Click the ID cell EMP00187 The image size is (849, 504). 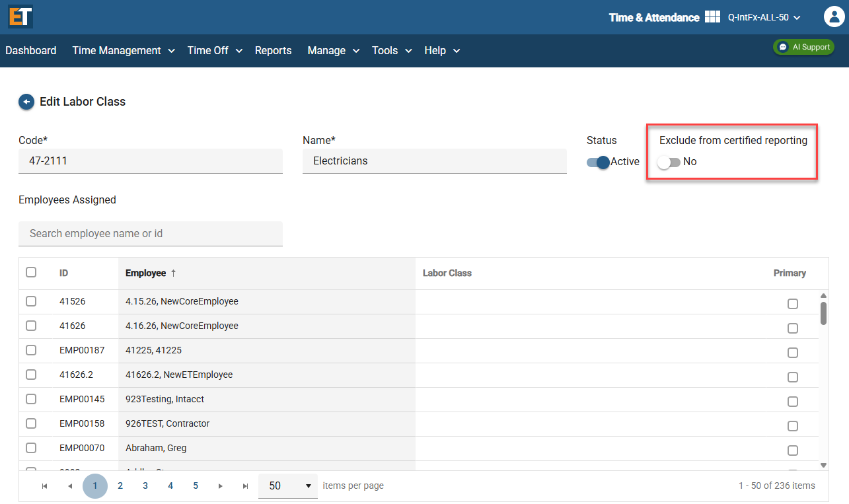(x=82, y=350)
